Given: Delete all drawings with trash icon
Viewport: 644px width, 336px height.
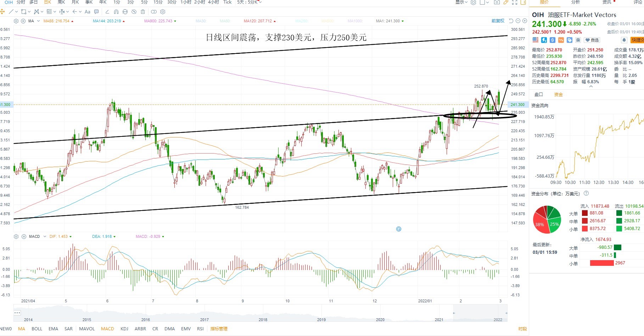Looking at the screenshot, I should [x=143, y=12].
